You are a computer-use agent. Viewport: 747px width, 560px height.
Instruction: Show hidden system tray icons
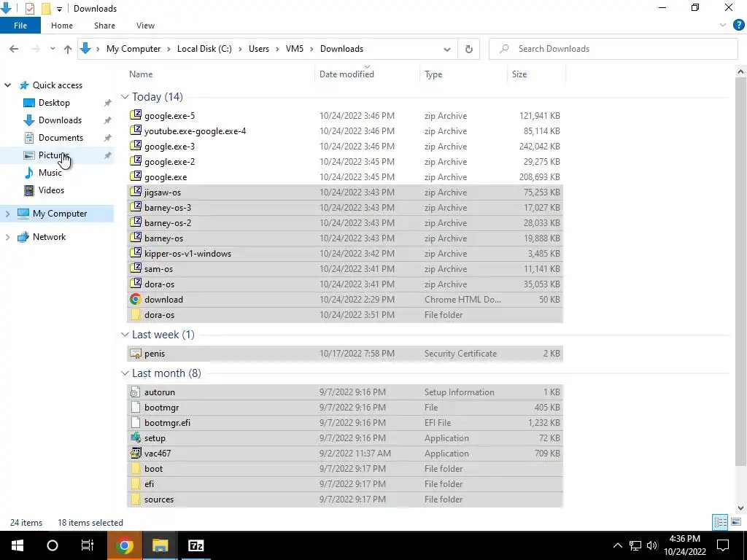617,545
